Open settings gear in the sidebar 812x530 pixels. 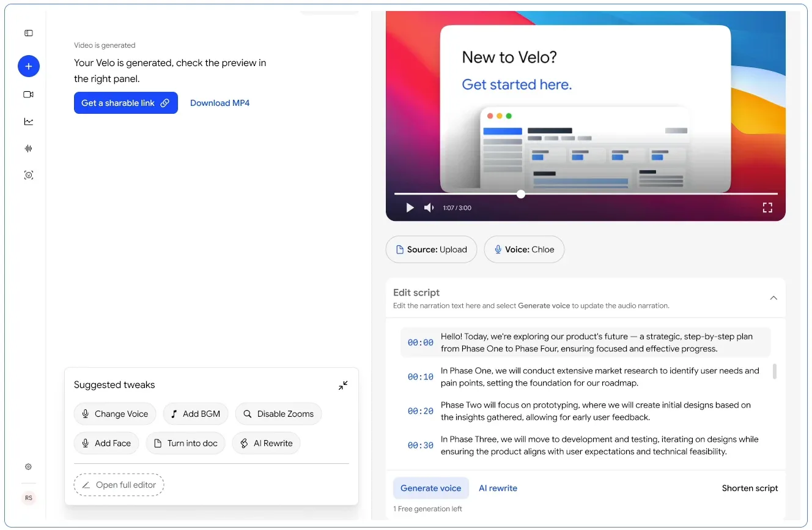click(29, 466)
